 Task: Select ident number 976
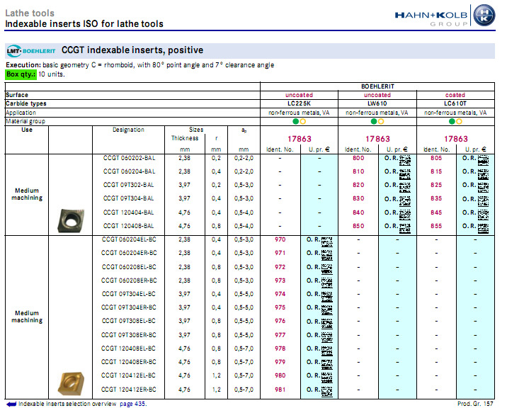(280, 321)
